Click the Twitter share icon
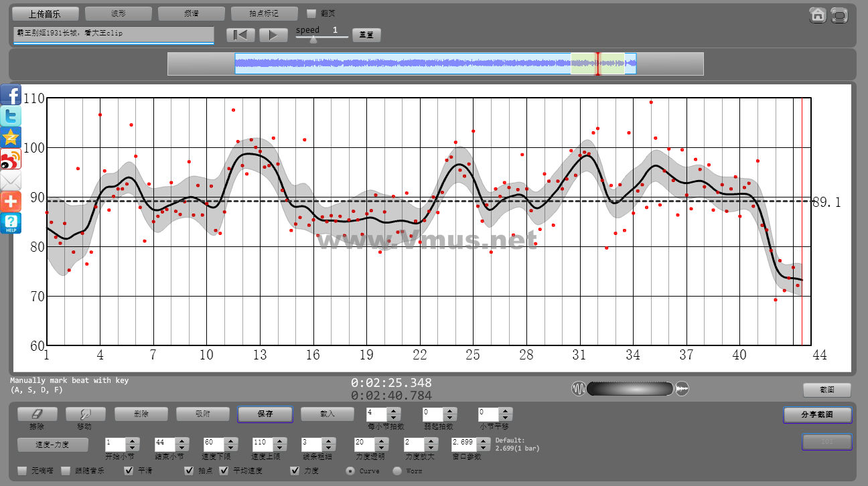 [11, 116]
